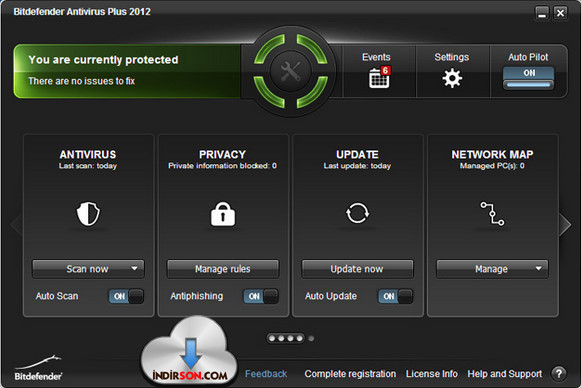Image resolution: width=581 pixels, height=388 pixels.
Task: Click the NETWORK MAP heading text
Action: tap(492, 155)
